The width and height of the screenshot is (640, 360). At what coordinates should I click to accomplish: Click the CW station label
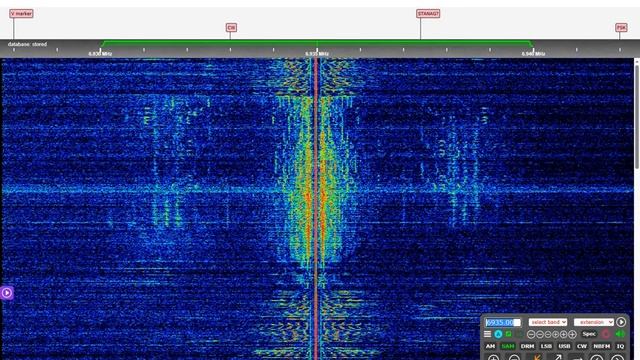point(231,27)
